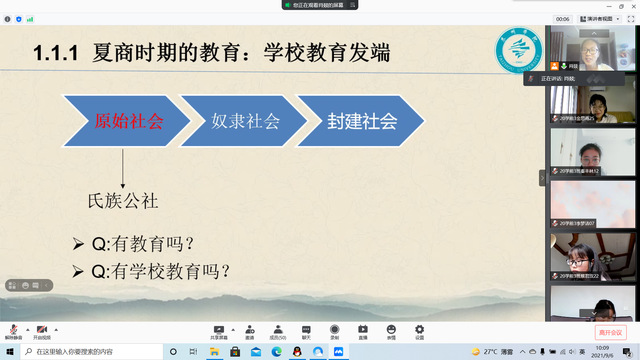
Task: Click the red 离开会议 leave meeting button
Action: click(x=610, y=333)
